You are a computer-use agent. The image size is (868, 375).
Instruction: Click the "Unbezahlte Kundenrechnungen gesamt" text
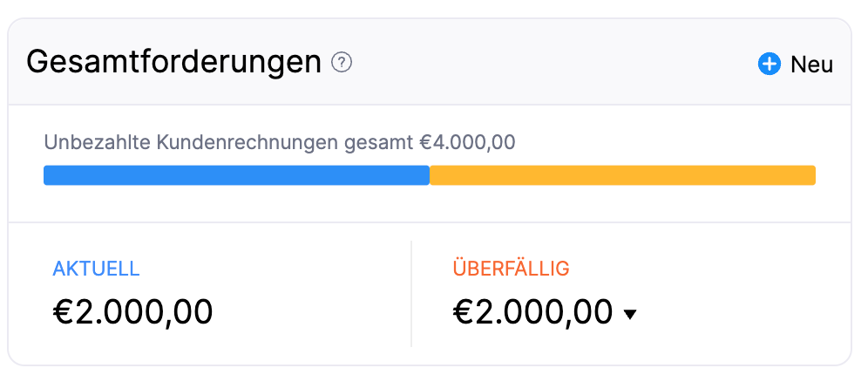tap(229, 143)
